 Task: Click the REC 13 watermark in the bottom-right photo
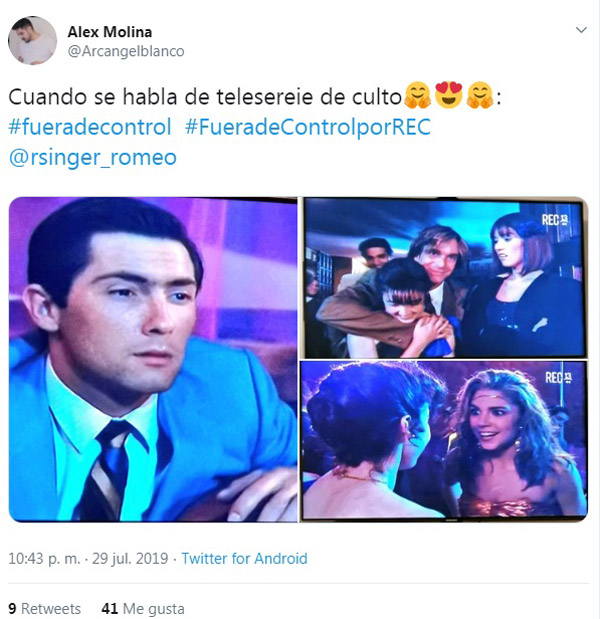tap(558, 378)
